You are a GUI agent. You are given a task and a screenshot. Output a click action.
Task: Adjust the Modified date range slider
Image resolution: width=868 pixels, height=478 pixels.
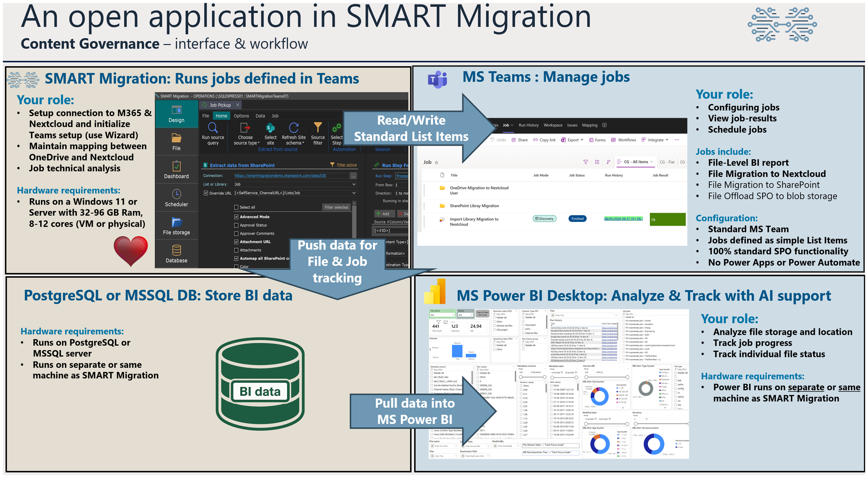click(x=606, y=424)
